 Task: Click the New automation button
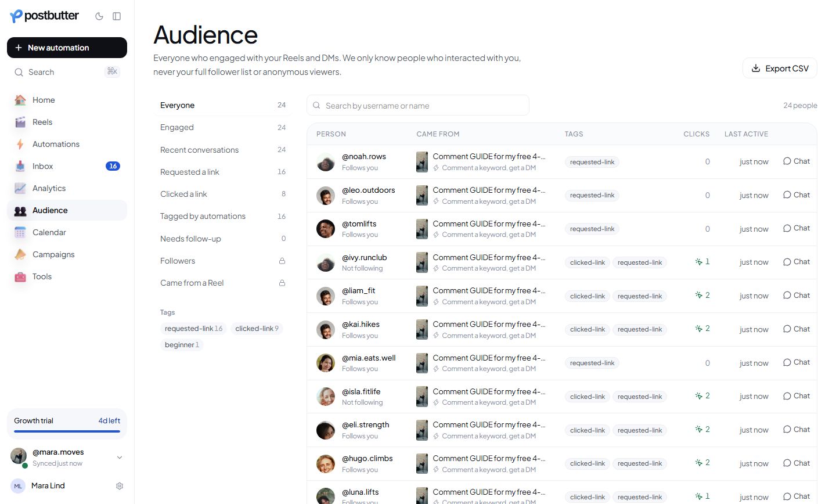coord(67,48)
